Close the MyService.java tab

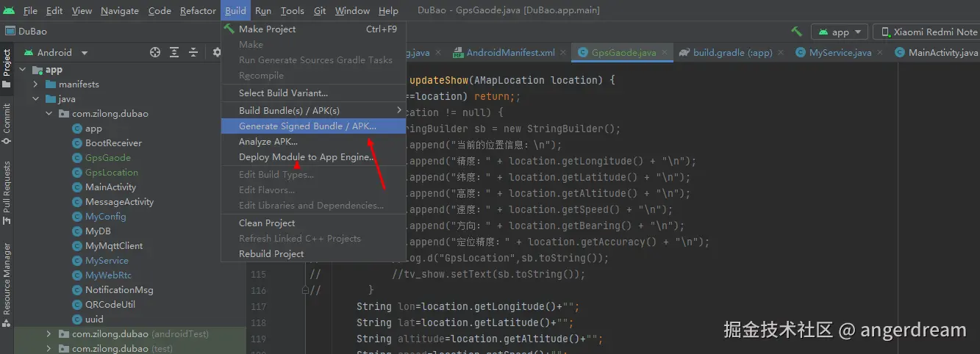[x=880, y=53]
